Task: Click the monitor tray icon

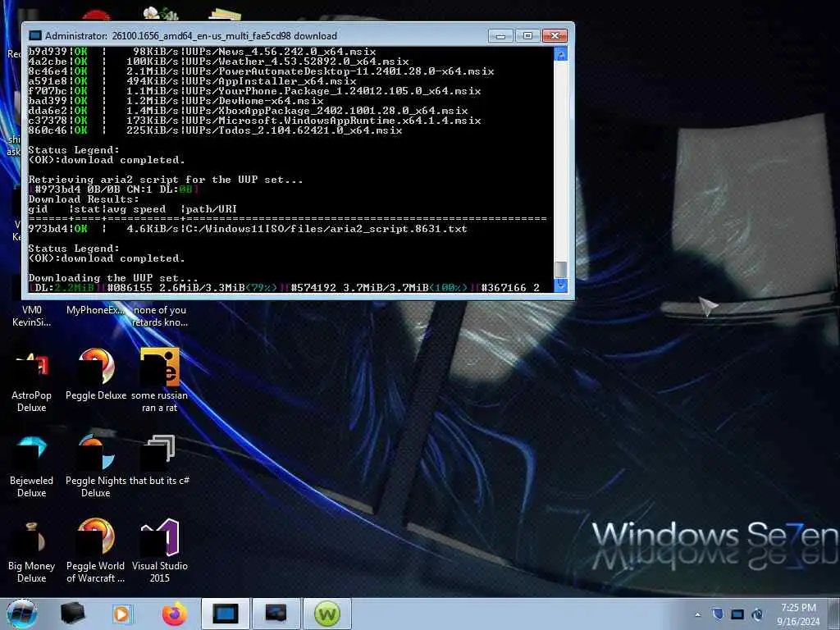Action: (737, 614)
